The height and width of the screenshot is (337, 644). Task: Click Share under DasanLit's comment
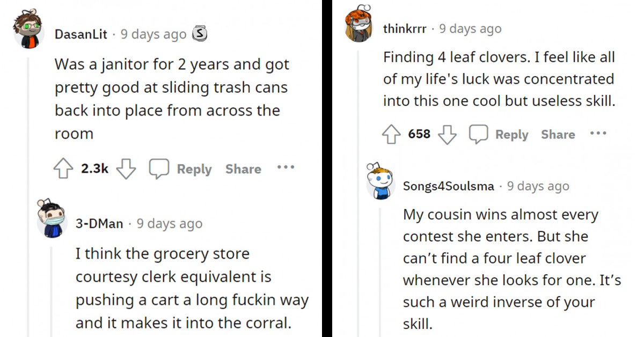click(x=243, y=169)
